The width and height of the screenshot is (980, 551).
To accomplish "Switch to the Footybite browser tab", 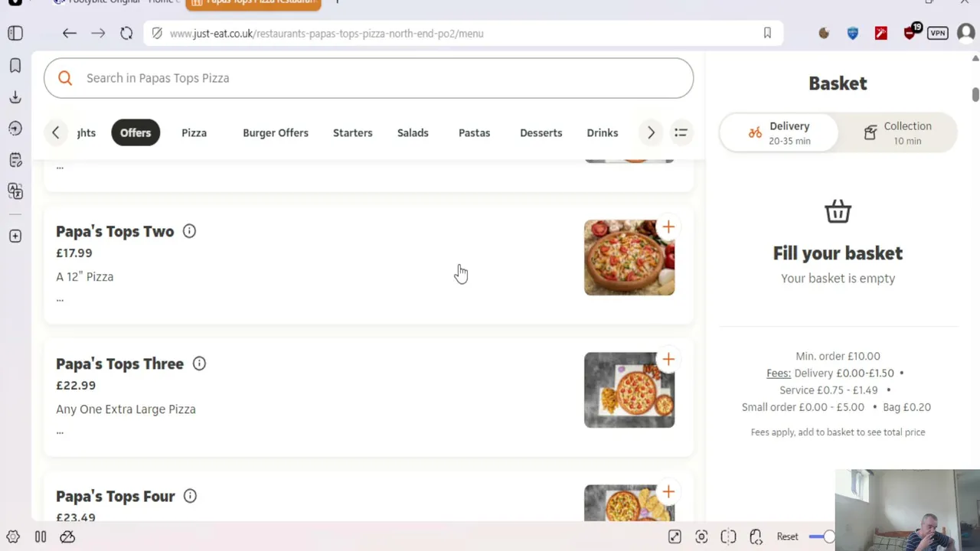I will tap(115, 3).
